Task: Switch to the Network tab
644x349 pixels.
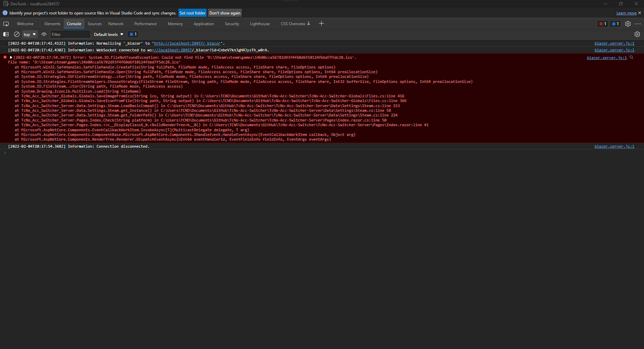Action: pyautogui.click(x=115, y=23)
